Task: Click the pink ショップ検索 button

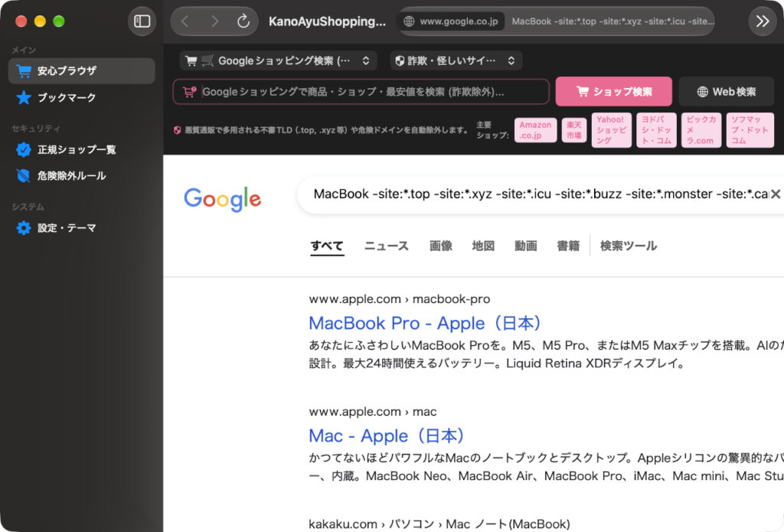Action: (x=613, y=92)
